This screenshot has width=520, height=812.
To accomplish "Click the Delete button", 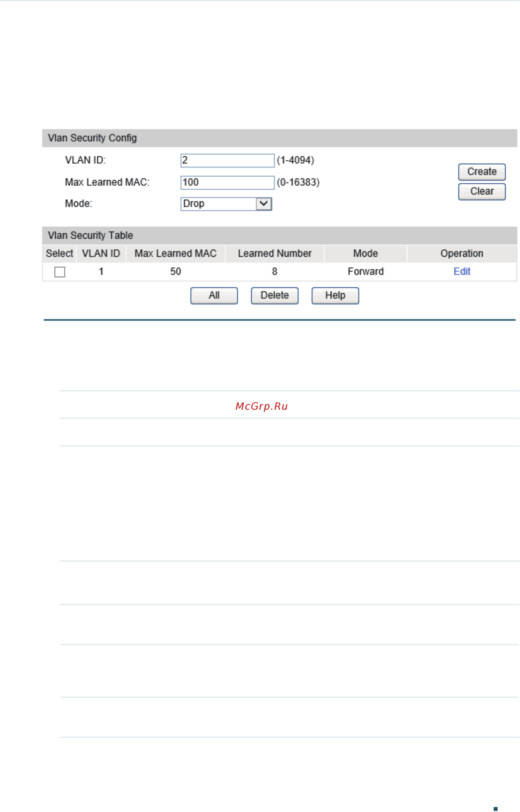I will click(274, 296).
